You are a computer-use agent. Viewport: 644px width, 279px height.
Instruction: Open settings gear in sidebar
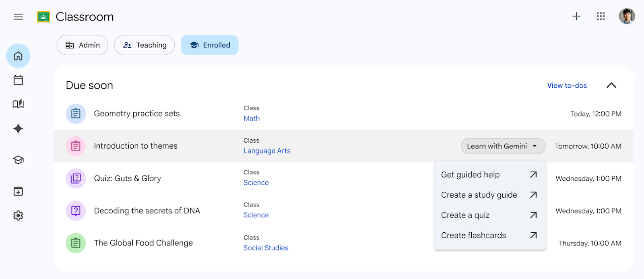coord(18,216)
